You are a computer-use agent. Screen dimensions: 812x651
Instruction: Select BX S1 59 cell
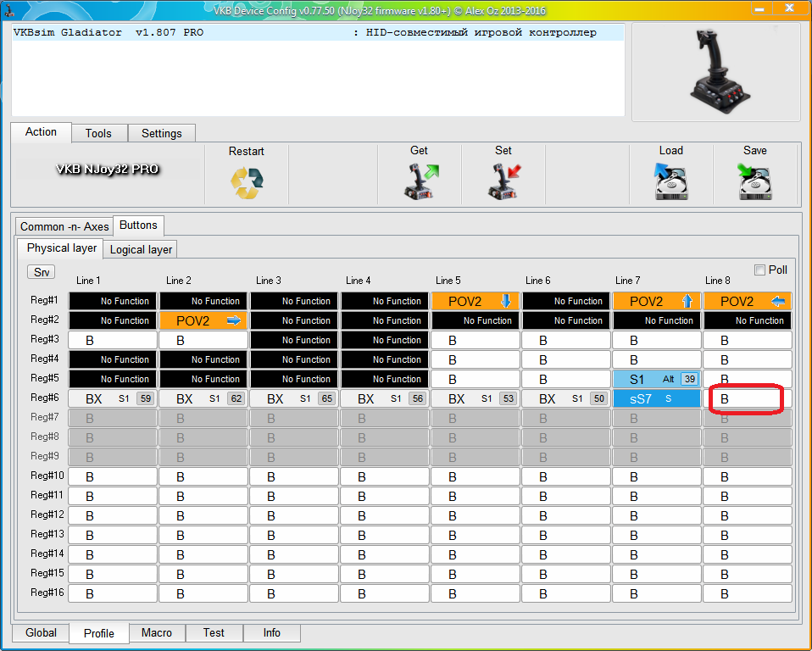click(x=113, y=398)
